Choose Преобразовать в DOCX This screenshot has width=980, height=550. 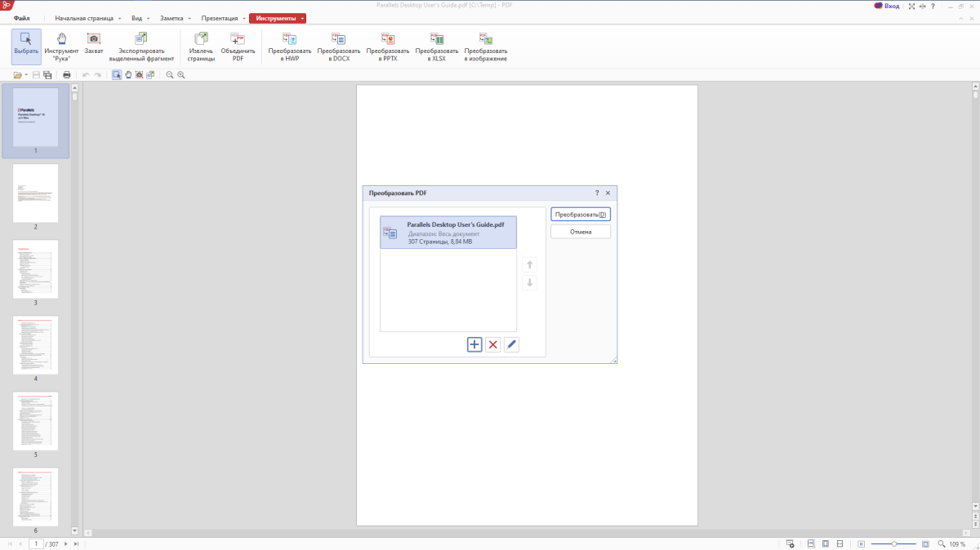coord(339,47)
